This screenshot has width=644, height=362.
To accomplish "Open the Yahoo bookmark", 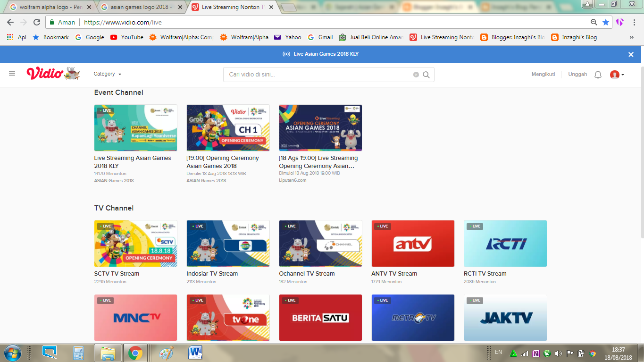I will tap(287, 37).
